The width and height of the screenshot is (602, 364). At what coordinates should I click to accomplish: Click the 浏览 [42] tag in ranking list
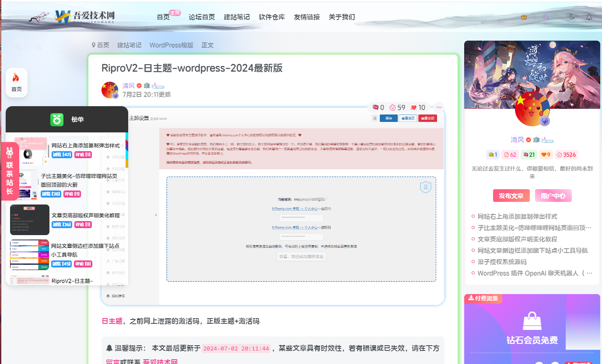pos(62,155)
